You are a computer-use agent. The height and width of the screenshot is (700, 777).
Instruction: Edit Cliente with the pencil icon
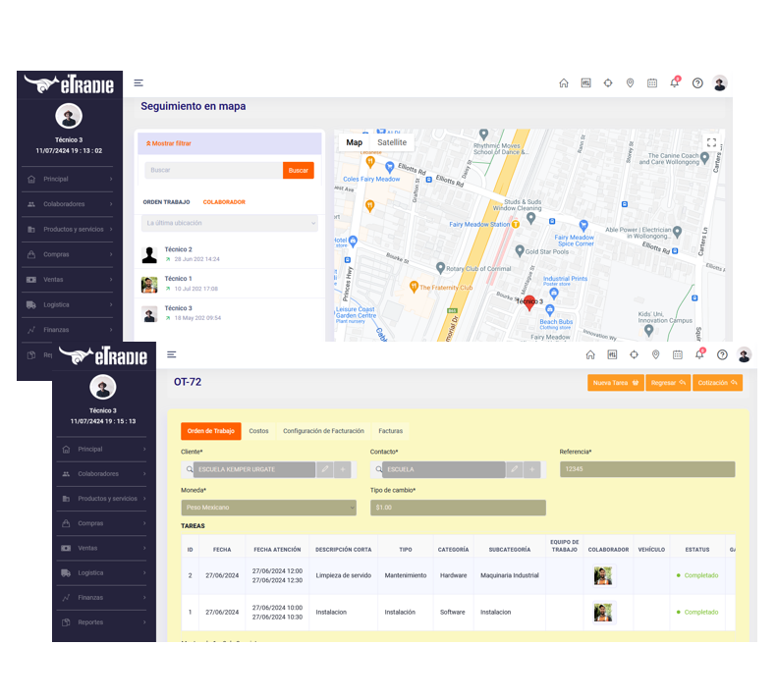pyautogui.click(x=325, y=469)
